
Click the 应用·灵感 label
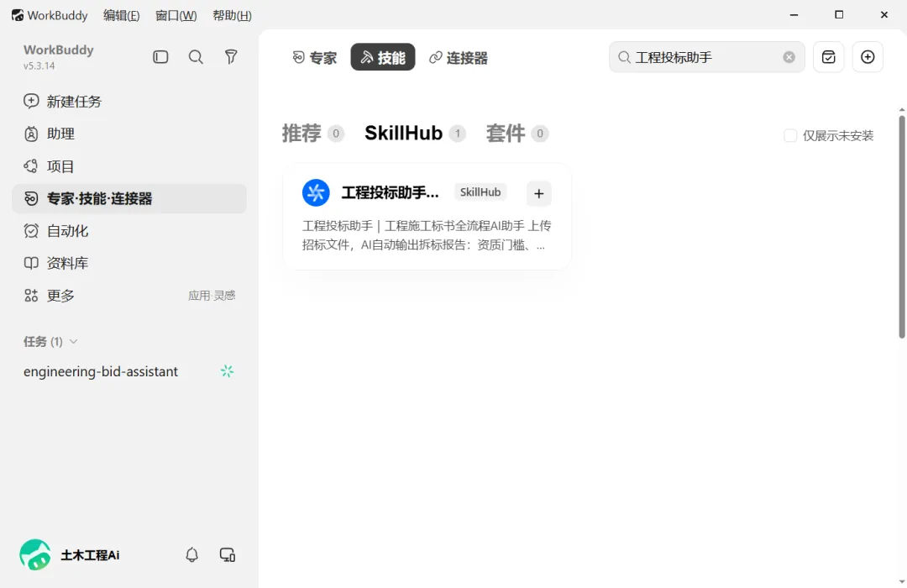[211, 296]
